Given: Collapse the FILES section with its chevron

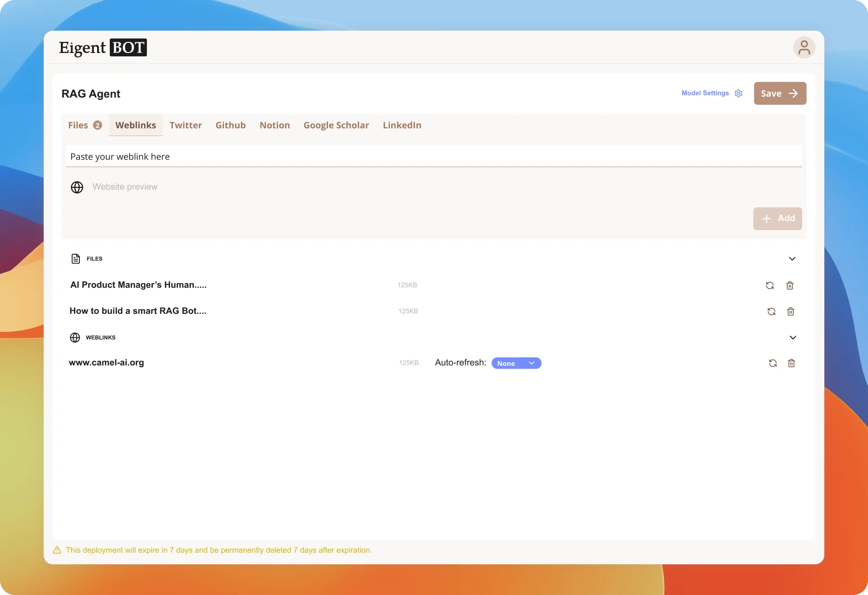Looking at the screenshot, I should click(x=792, y=258).
